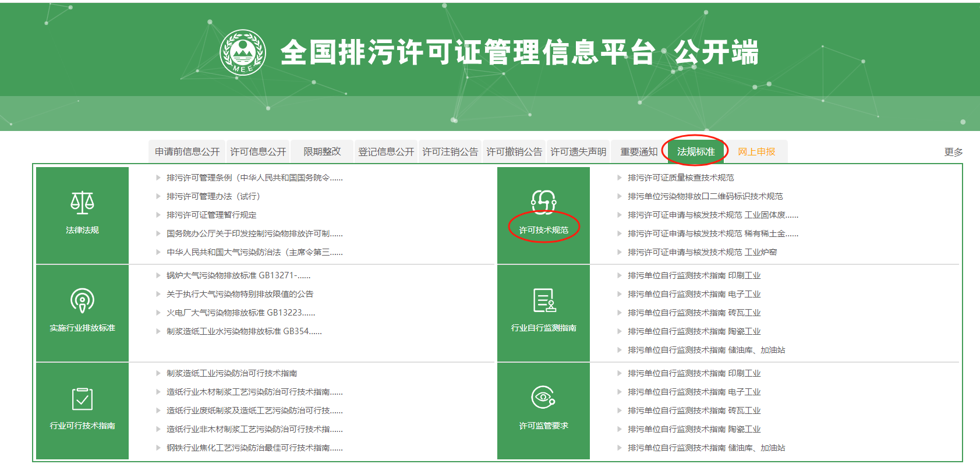Switch to the 重要通知 tab
Screen dimensions: 980x464
pos(639,152)
